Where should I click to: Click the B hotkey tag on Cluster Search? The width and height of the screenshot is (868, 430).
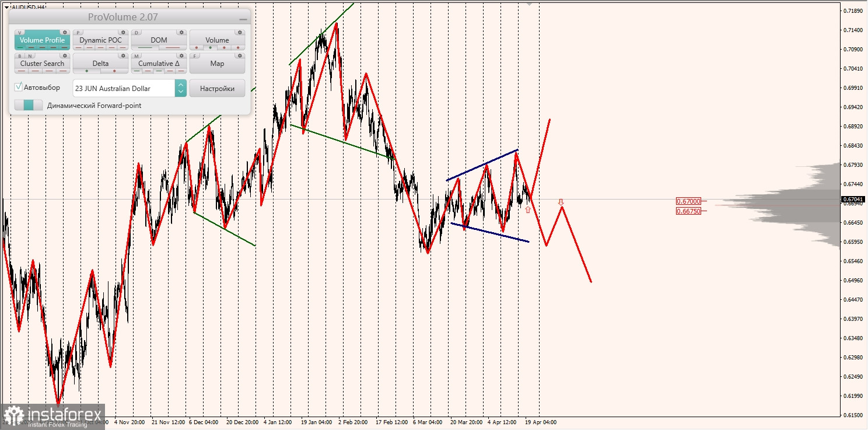(20, 56)
